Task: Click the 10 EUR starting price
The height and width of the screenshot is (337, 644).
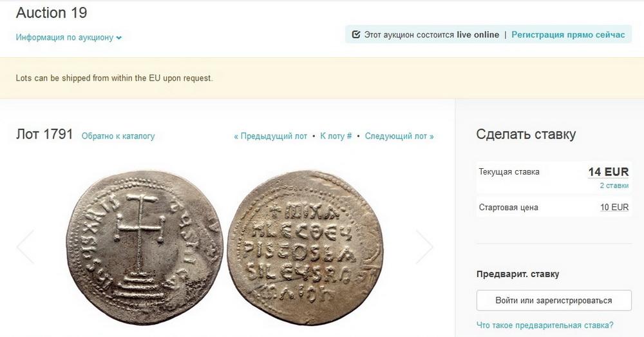Action: (x=614, y=207)
